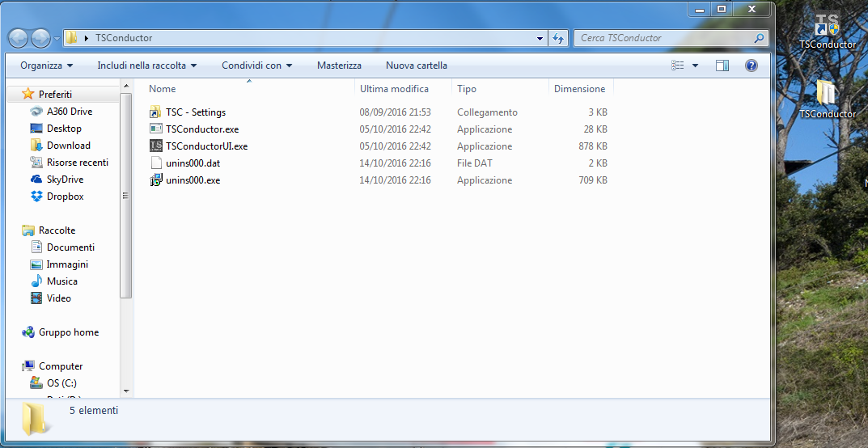The height and width of the screenshot is (448, 868).
Task: Click TSConductor in the address breadcrumb
Action: click(124, 38)
